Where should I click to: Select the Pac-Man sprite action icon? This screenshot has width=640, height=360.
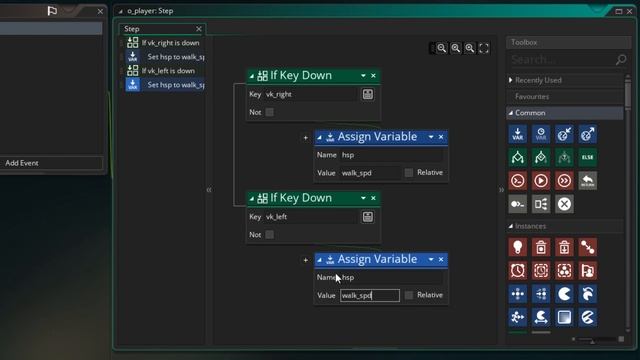coord(564,294)
